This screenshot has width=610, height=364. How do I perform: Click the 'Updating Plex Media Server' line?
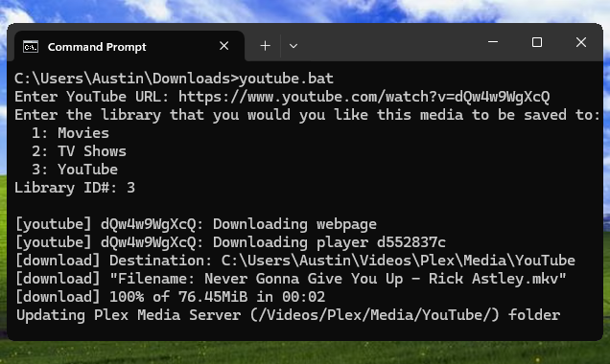288,315
